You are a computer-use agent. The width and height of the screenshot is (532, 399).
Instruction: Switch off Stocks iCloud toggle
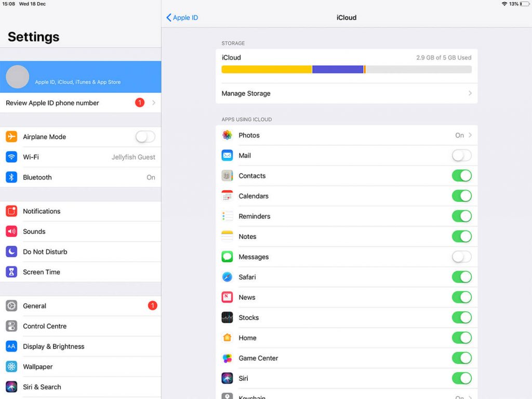coord(462,317)
